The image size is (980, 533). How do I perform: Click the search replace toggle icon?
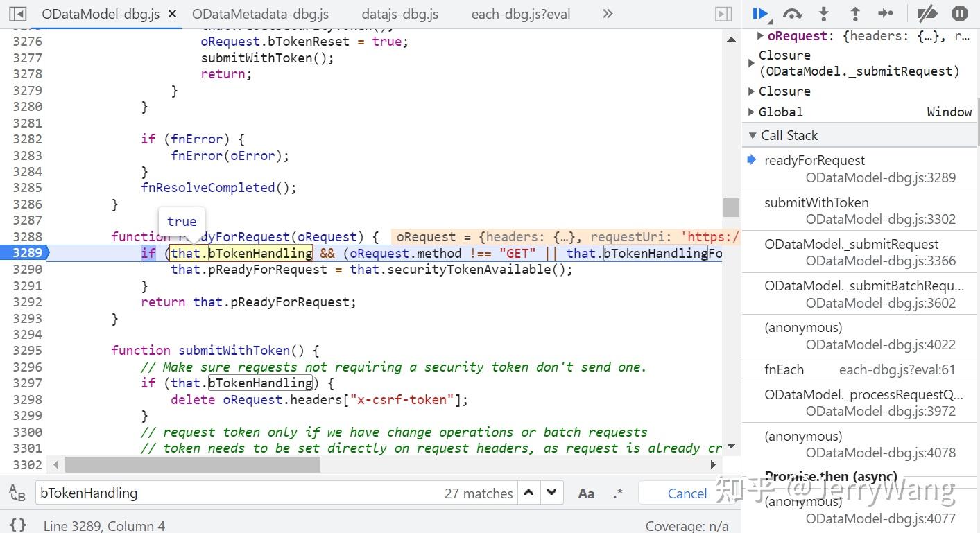click(x=17, y=493)
